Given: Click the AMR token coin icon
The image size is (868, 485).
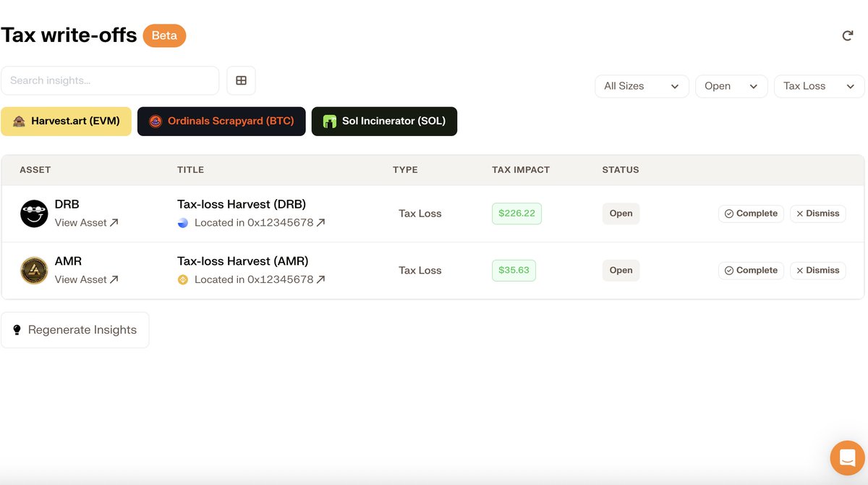Looking at the screenshot, I should tap(34, 270).
